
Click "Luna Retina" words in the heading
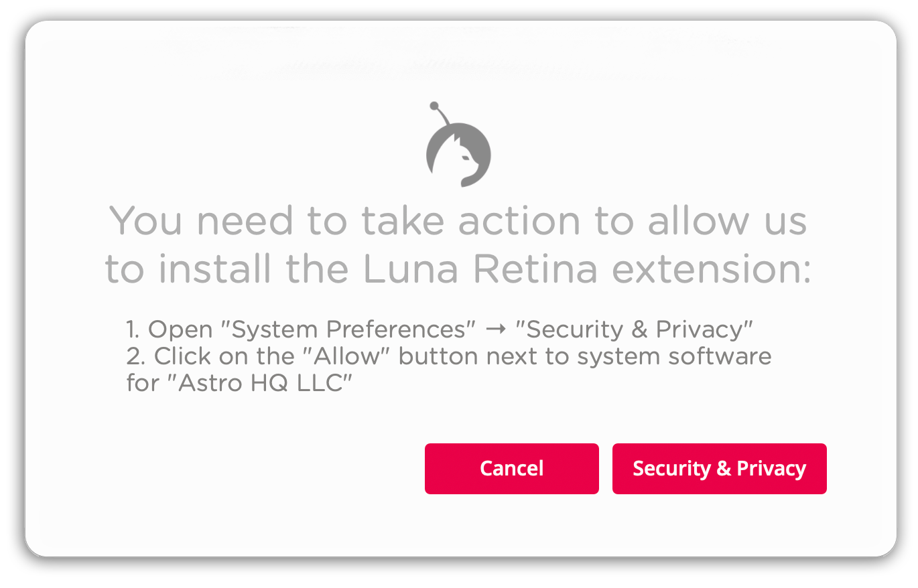(480, 269)
